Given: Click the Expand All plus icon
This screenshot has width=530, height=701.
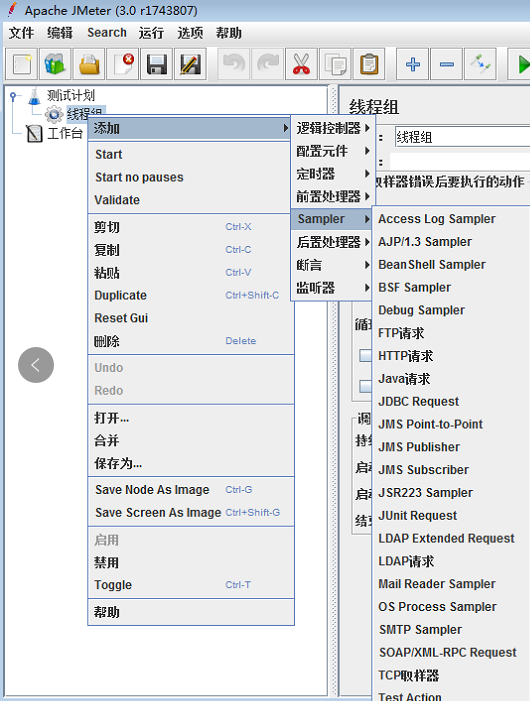Looking at the screenshot, I should [413, 64].
